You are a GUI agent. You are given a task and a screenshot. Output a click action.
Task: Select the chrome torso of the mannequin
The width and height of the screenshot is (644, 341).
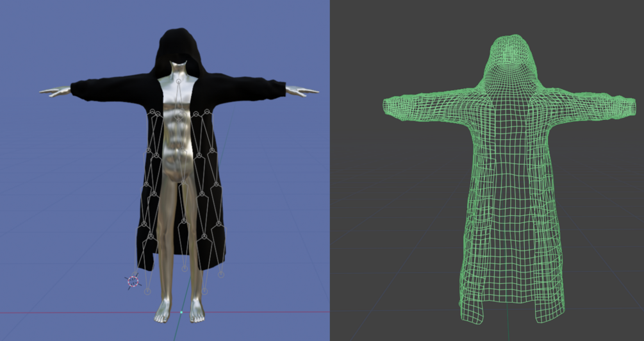pyautogui.click(x=178, y=123)
